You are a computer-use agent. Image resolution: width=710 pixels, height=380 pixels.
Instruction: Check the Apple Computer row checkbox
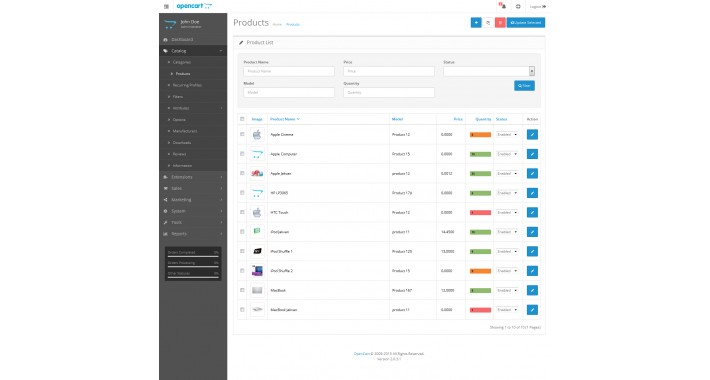click(x=242, y=154)
